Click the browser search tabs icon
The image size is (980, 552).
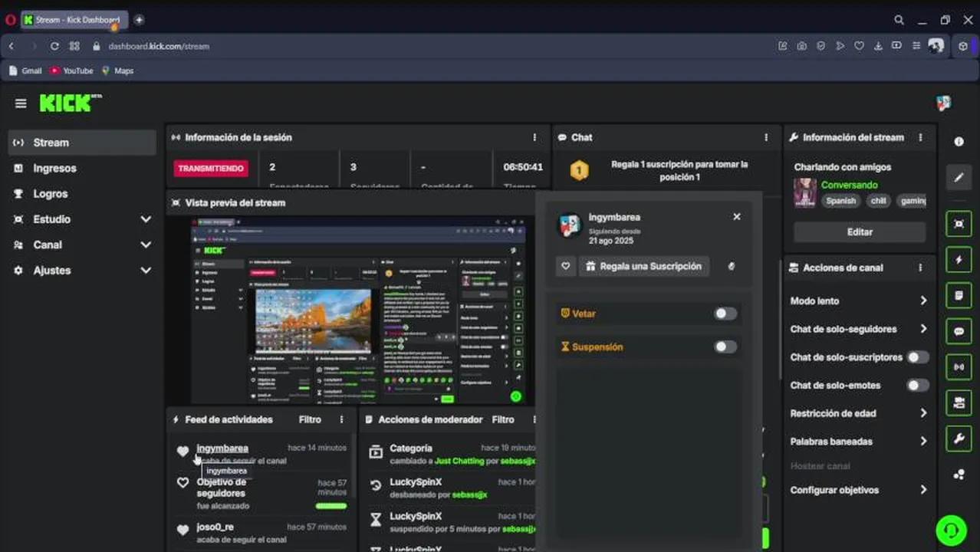(899, 20)
